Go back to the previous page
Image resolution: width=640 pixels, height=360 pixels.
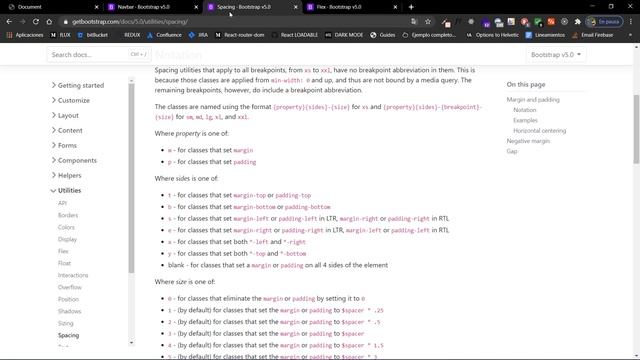(9, 22)
